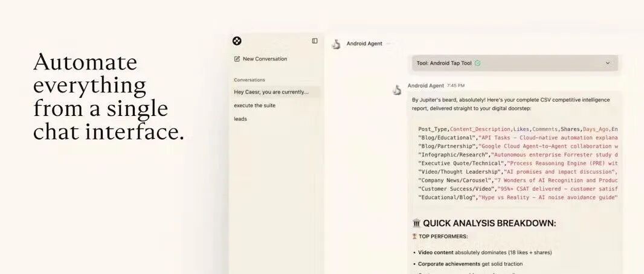Expand the Tool: Android Tap Tool panel
Image resolution: width=644 pixels, height=274 pixels.
(515, 63)
